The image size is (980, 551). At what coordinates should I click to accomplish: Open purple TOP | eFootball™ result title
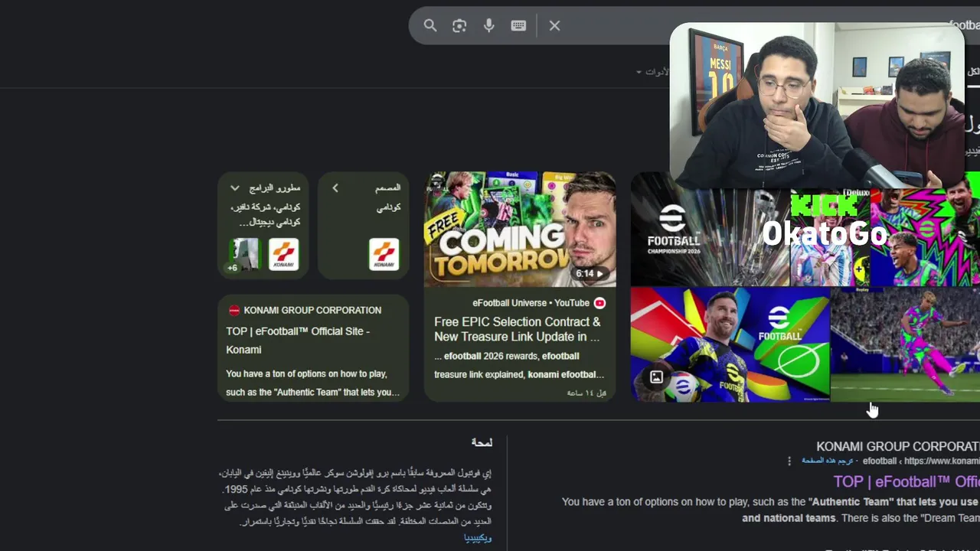pyautogui.click(x=906, y=481)
